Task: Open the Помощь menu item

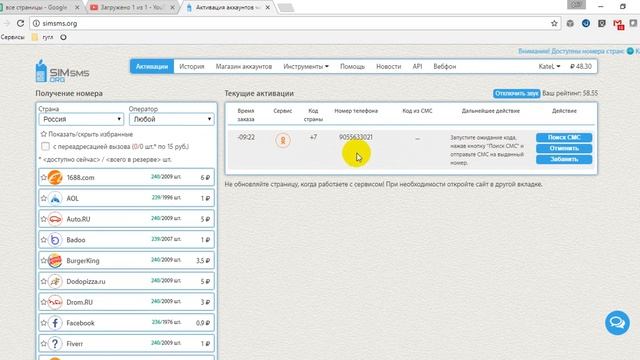Action: pos(352,67)
